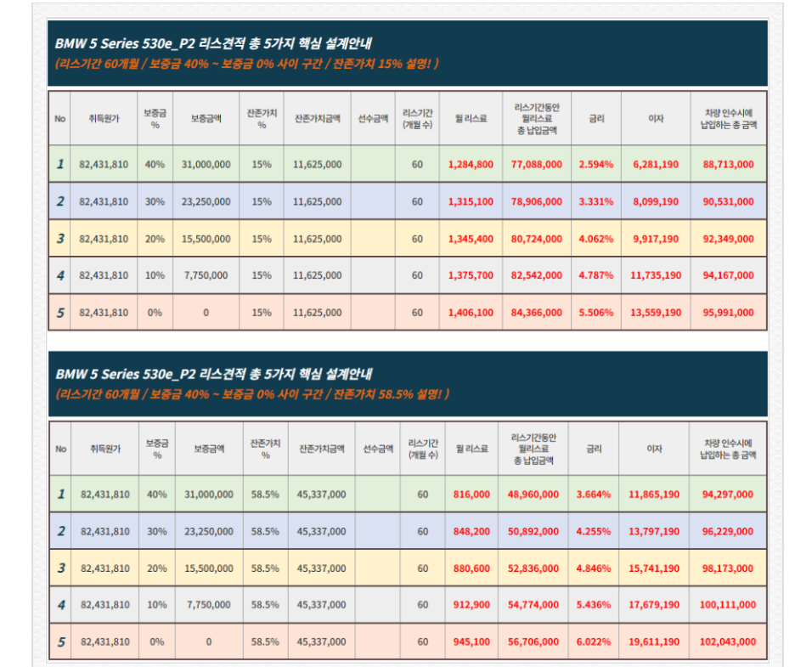Click total payment value 78,906,000

coord(537,201)
